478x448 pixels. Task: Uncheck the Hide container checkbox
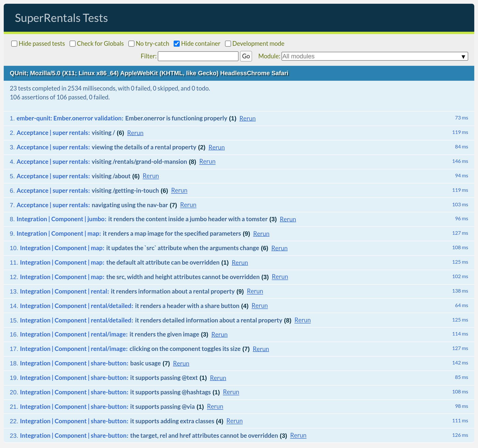177,43
